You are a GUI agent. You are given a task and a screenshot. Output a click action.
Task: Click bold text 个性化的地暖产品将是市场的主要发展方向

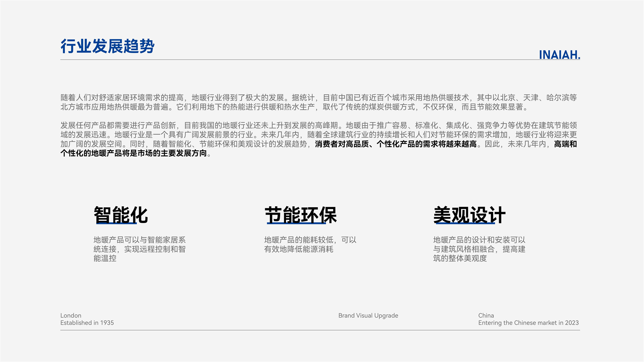[x=134, y=153]
